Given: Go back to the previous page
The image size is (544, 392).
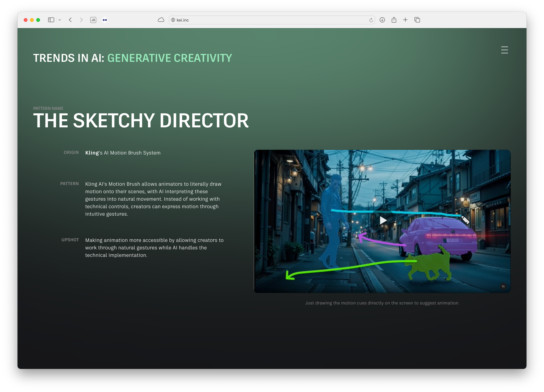Looking at the screenshot, I should coord(70,20).
